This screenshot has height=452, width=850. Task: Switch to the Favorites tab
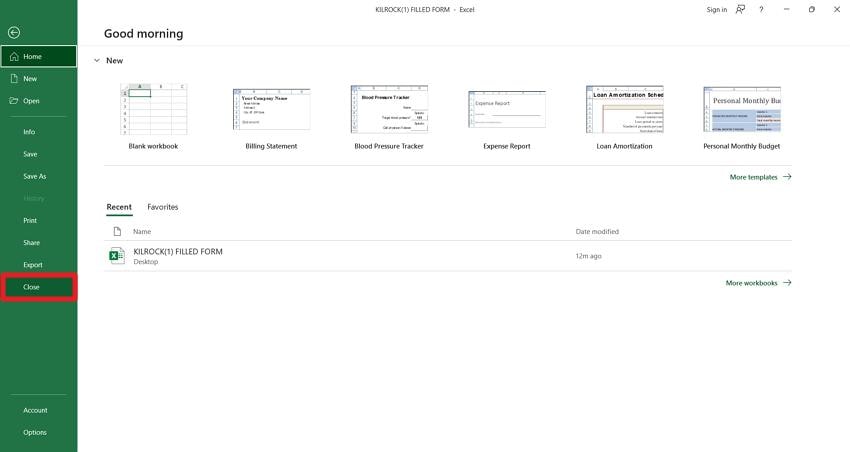click(x=163, y=207)
